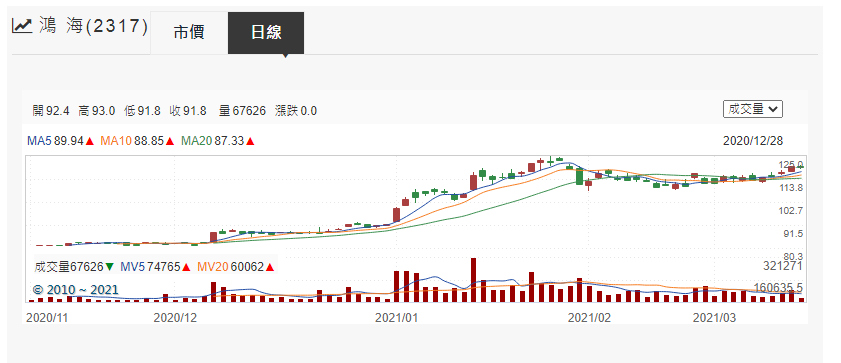Click the MA20 87.33 label
Image resolution: width=841 pixels, height=363 pixels.
(x=212, y=141)
